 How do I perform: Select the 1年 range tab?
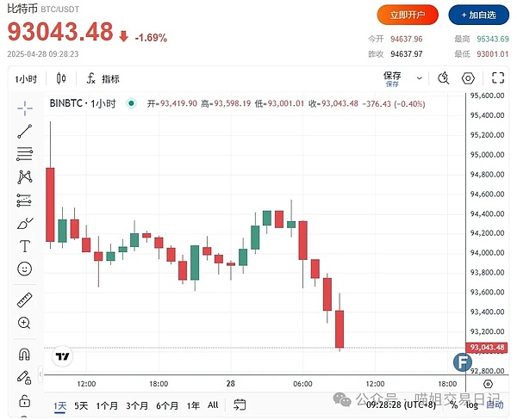[x=193, y=405]
